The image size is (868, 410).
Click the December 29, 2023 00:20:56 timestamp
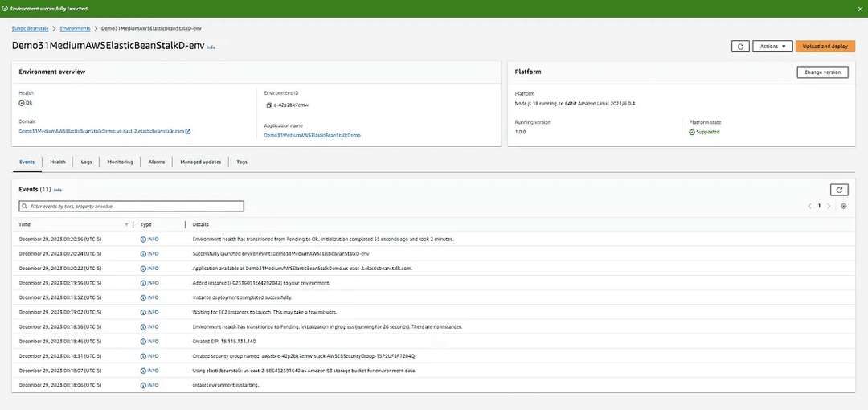[60, 240]
